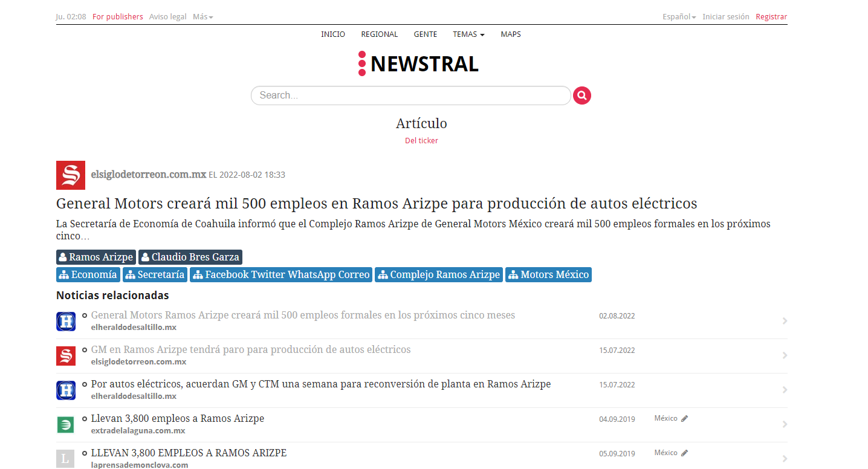
Task: Click the article summary text starting 'La Secretaría de Economía'
Action: click(413, 230)
